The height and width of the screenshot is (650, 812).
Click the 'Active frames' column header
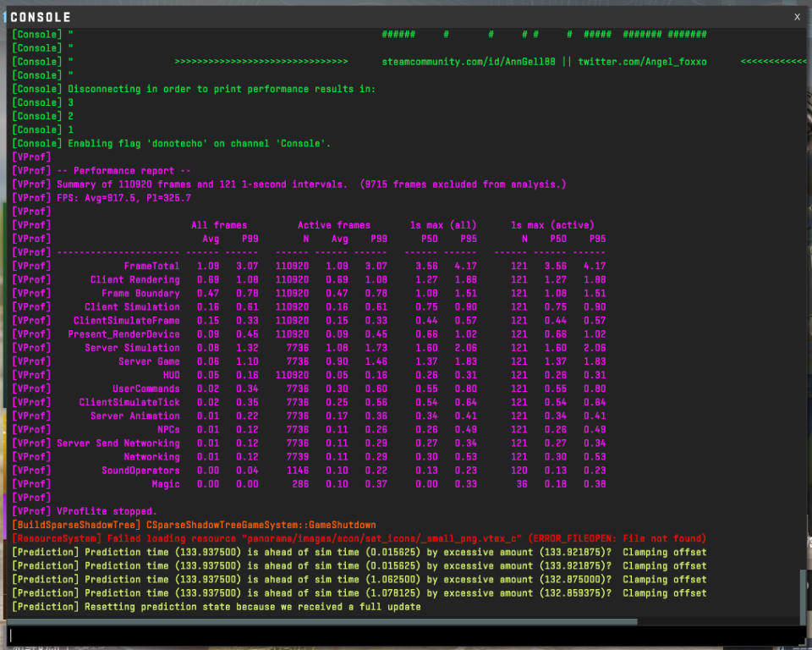tap(334, 225)
